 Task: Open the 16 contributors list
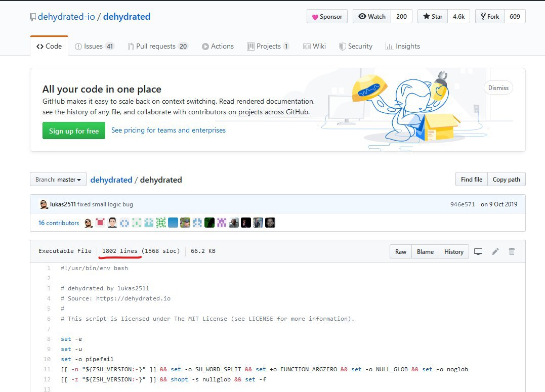(x=59, y=223)
